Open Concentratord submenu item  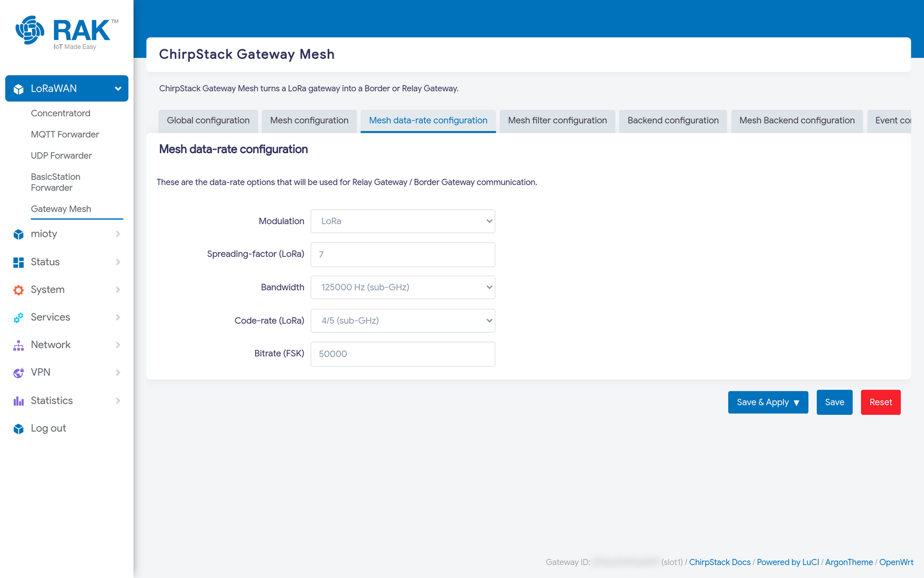(60, 113)
